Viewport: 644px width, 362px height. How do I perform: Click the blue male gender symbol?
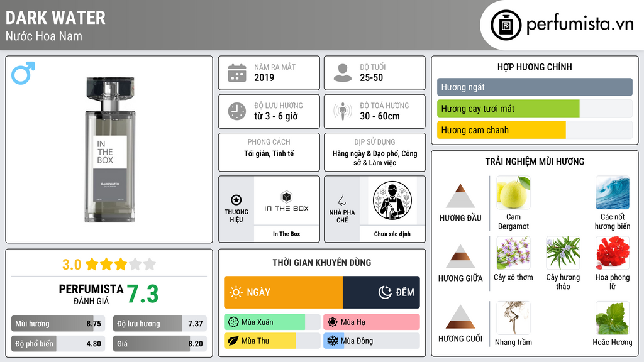click(23, 73)
